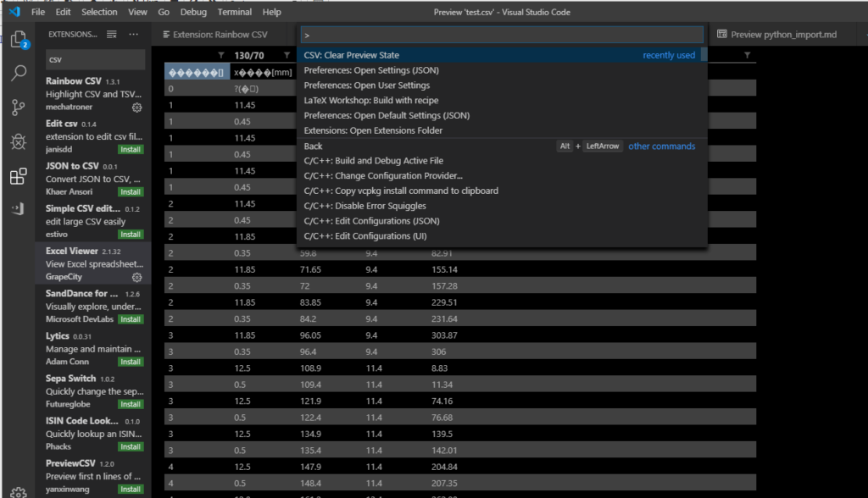Run Extensions: Open Extensions Folder command
This screenshot has width=868, height=498.
[502, 130]
